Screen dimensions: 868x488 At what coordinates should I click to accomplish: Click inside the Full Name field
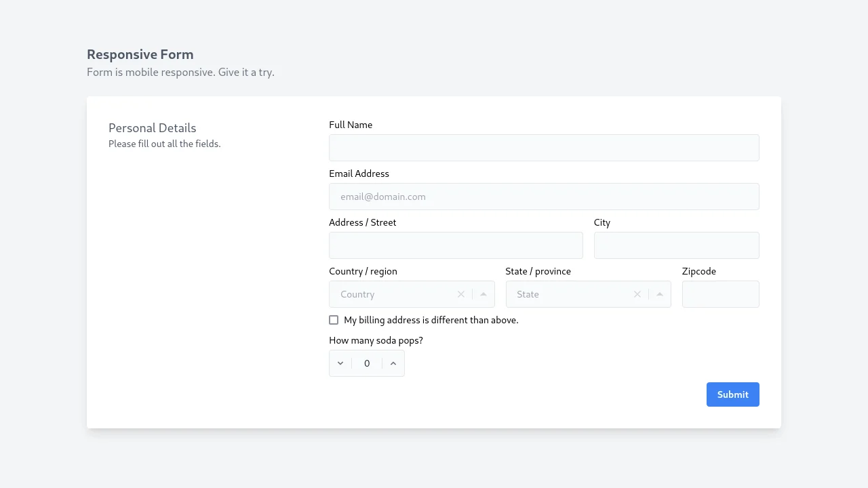coord(542,147)
